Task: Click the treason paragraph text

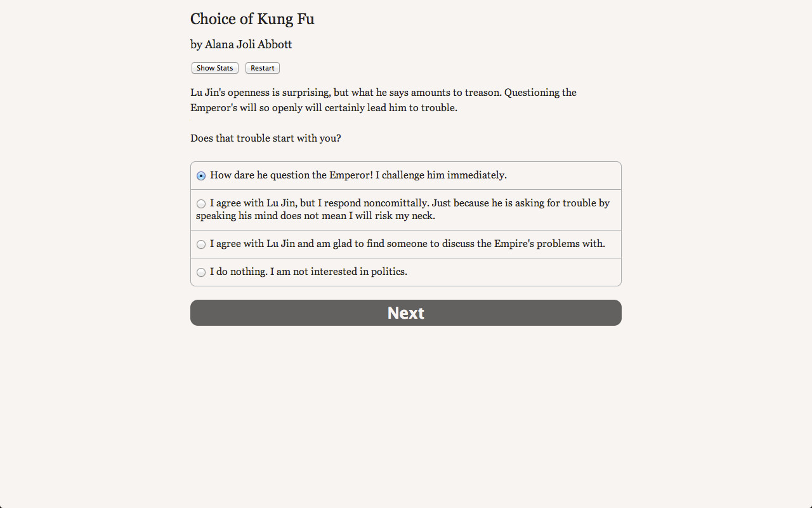Action: pyautogui.click(x=383, y=100)
